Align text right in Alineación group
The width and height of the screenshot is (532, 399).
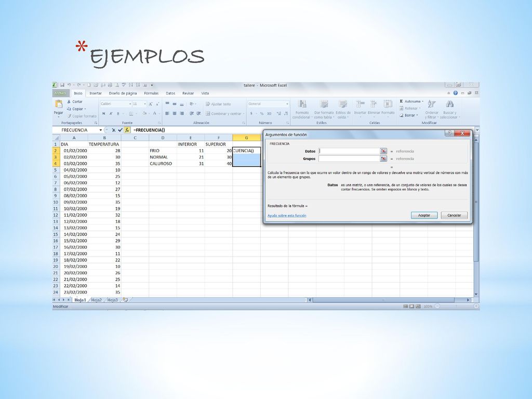[x=182, y=114]
